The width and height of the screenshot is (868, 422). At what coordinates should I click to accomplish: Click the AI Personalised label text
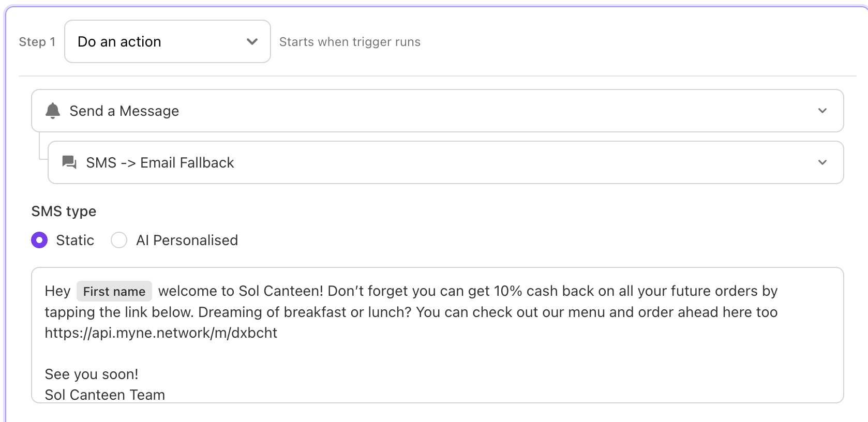point(187,240)
